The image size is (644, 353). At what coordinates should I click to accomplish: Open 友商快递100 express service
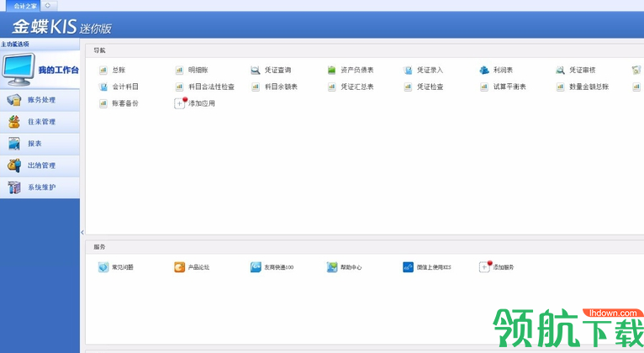[x=272, y=267]
